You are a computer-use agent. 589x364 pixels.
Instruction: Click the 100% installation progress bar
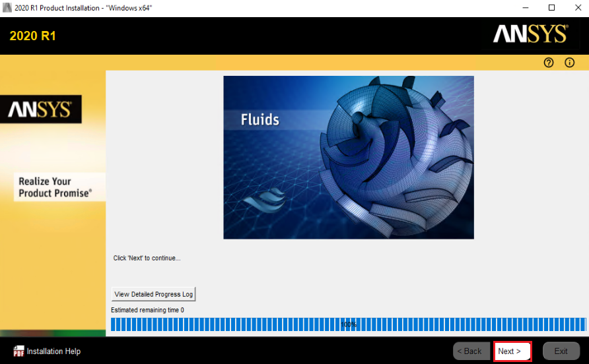(348, 324)
